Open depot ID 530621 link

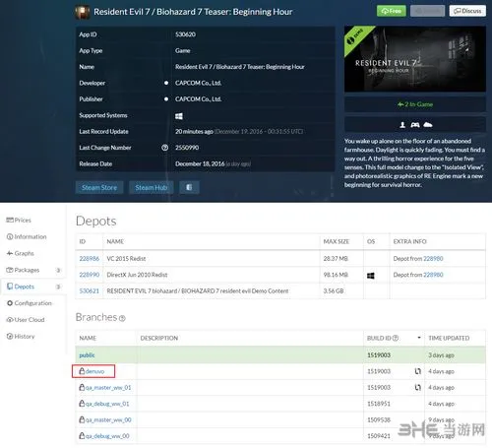click(x=90, y=290)
